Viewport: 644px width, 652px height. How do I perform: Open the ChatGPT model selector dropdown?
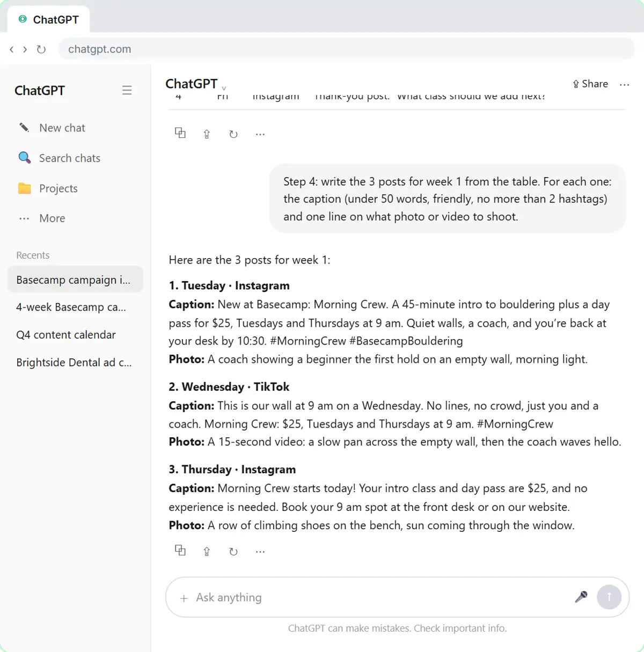pos(195,84)
